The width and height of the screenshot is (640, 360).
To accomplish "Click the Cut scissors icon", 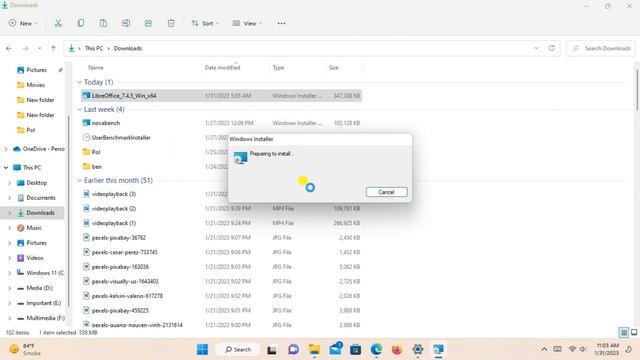I will [58, 23].
